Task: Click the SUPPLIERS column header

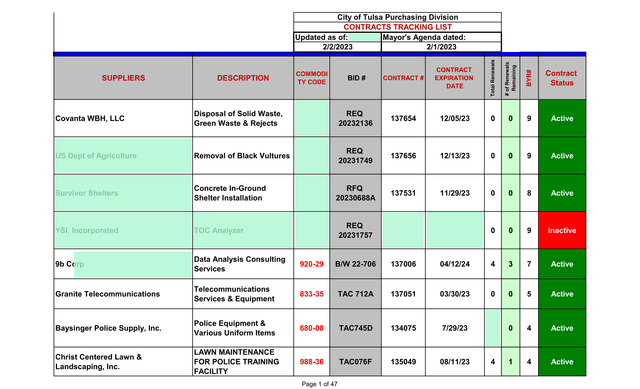Action: pyautogui.click(x=123, y=78)
